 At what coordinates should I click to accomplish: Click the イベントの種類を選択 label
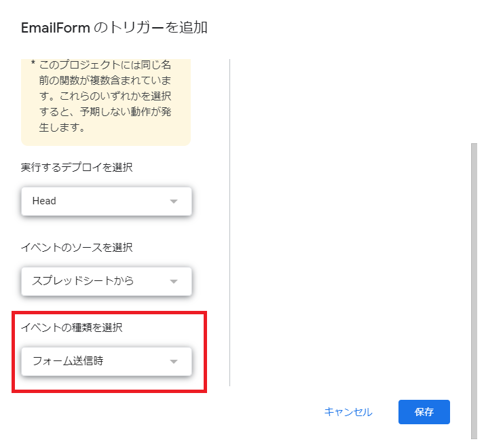(72, 327)
